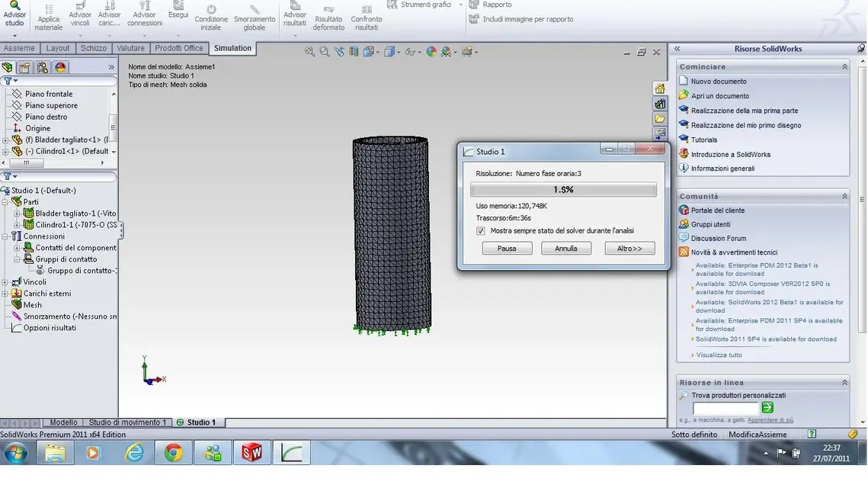This screenshot has height=488, width=868.
Task: Open the FeatureManager design tree tab
Action: pos(7,68)
